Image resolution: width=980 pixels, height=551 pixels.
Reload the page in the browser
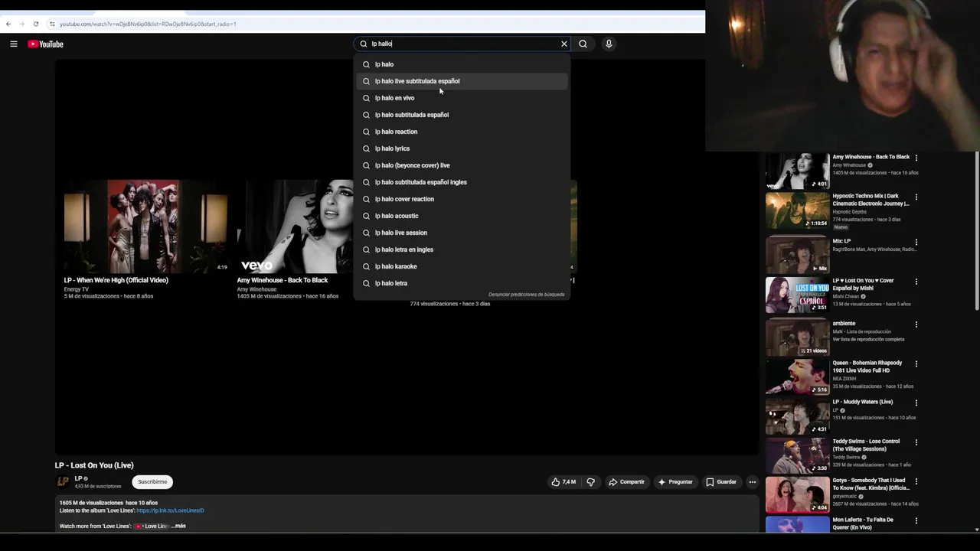click(x=35, y=24)
